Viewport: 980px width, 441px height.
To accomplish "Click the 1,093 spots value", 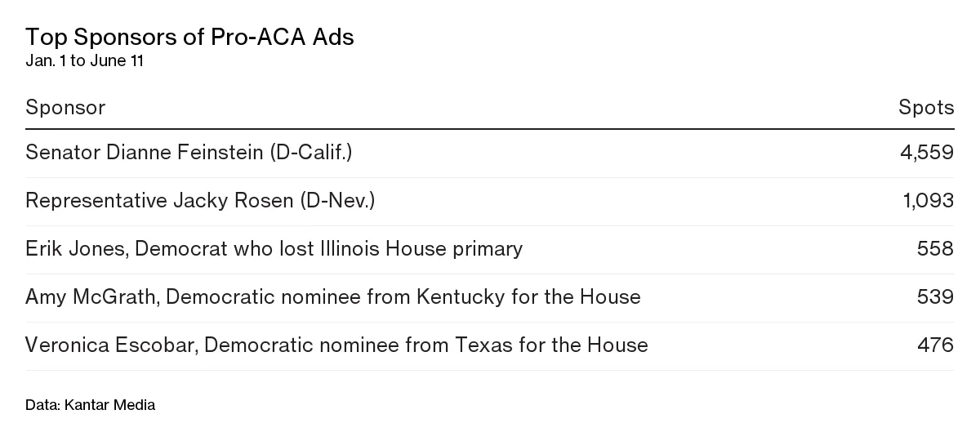I will (x=929, y=201).
